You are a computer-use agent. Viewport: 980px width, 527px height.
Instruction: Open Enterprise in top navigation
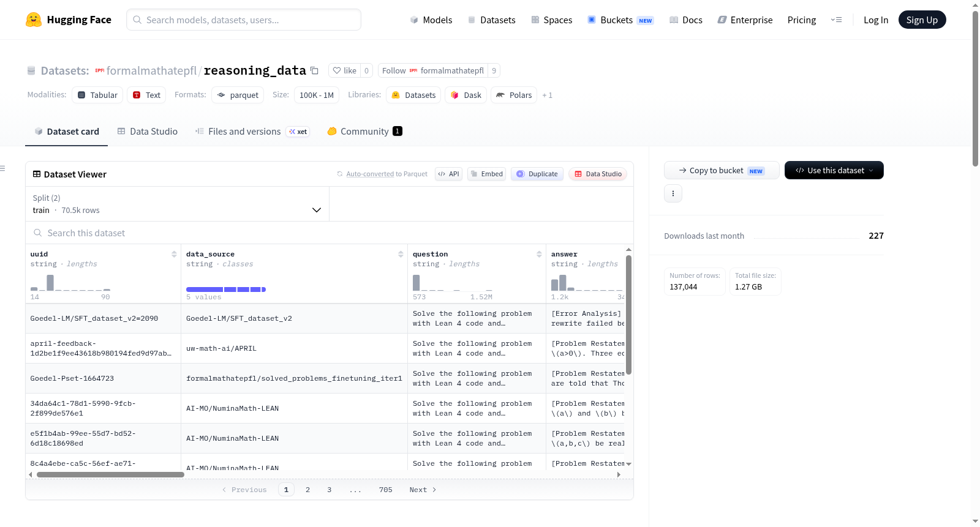tap(745, 20)
